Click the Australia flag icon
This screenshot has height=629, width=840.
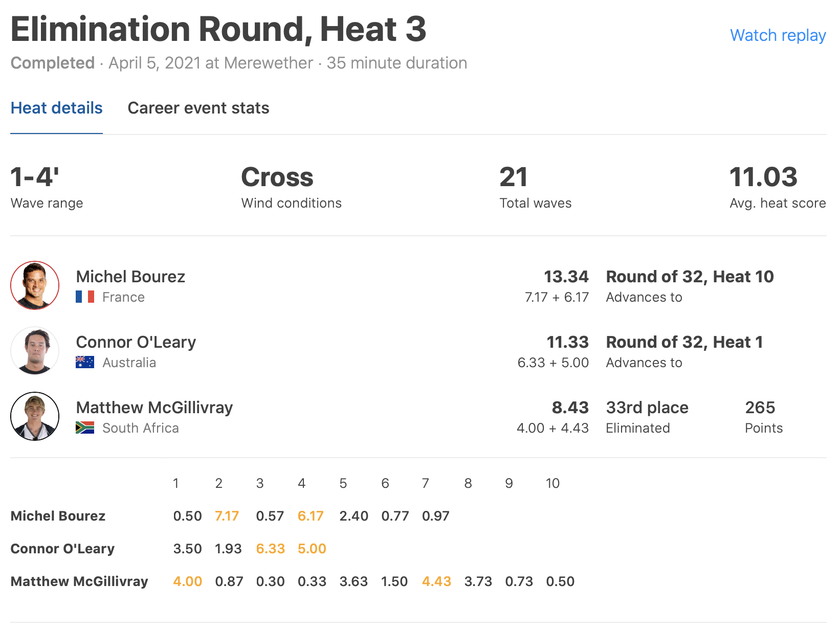[85, 362]
